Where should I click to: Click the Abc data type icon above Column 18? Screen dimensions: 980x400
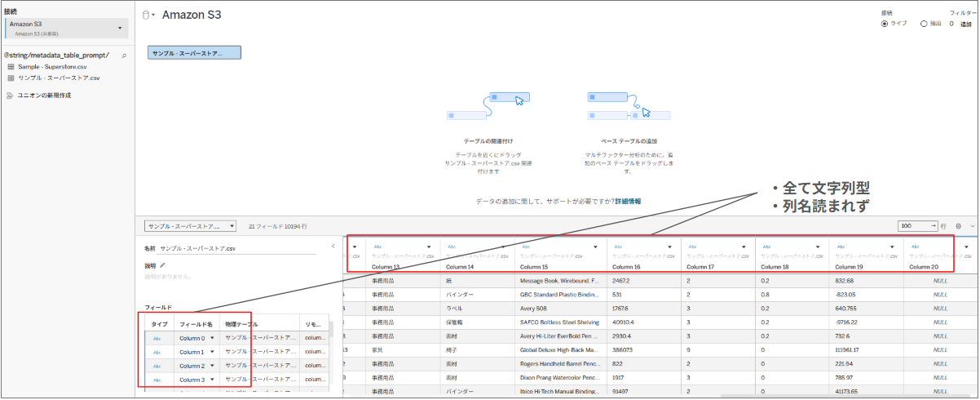click(x=766, y=246)
